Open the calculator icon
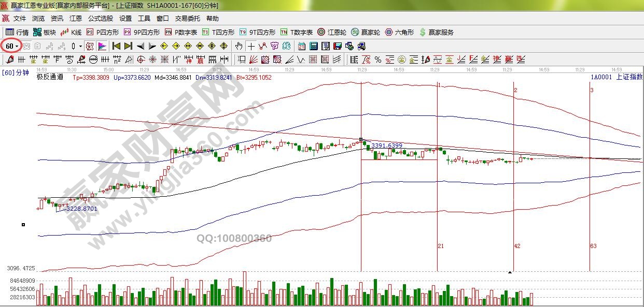This screenshot has width=644, height=307. point(313,46)
